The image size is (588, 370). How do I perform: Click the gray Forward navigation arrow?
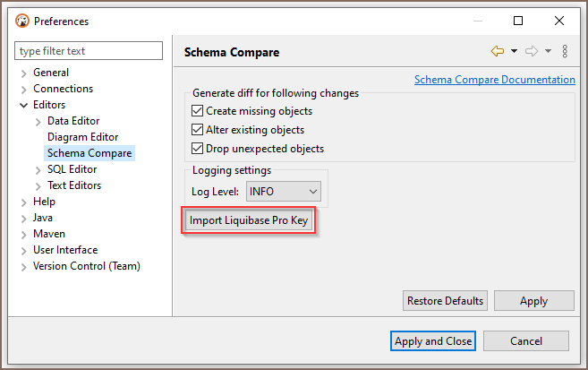tap(532, 51)
